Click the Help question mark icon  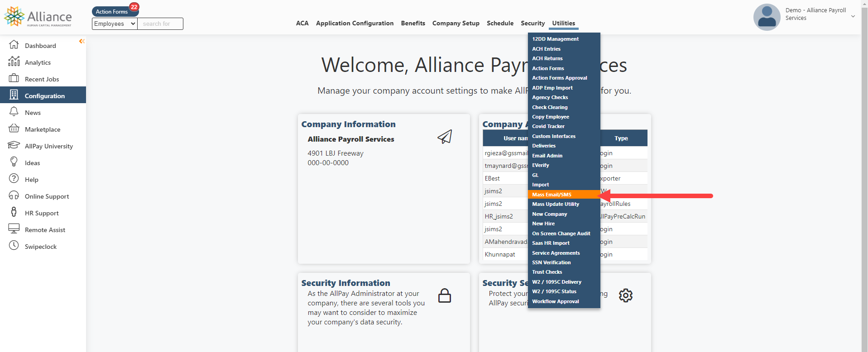(x=14, y=178)
